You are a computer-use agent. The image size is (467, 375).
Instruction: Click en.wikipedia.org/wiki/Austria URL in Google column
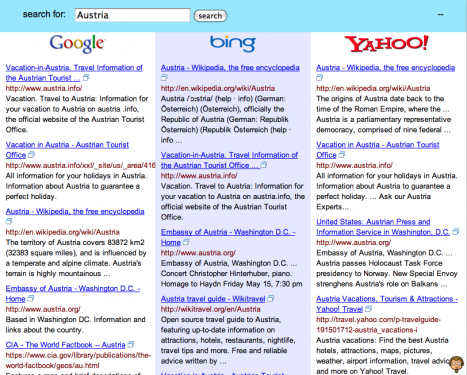pyautogui.click(x=62, y=232)
